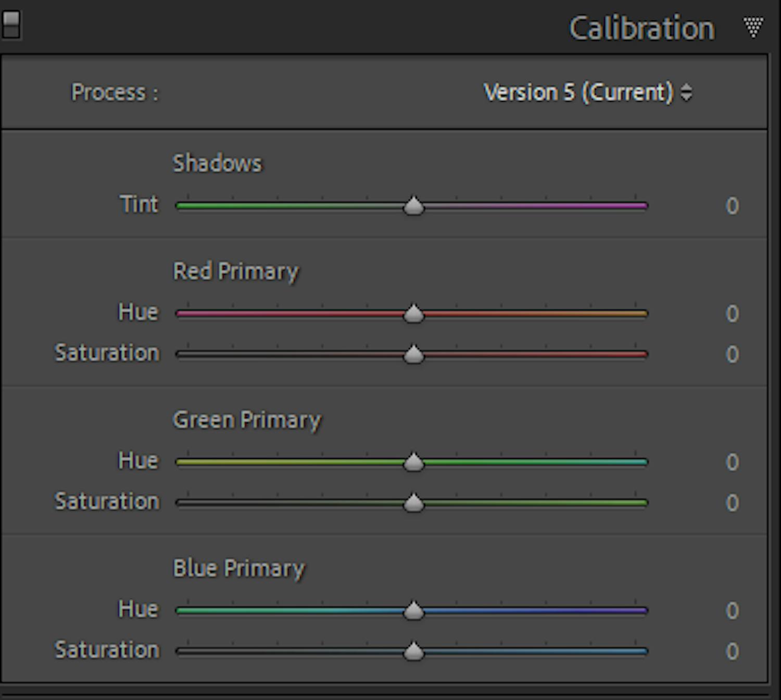Click the Blue Primary section label
The height and width of the screenshot is (700, 781).
click(x=238, y=568)
